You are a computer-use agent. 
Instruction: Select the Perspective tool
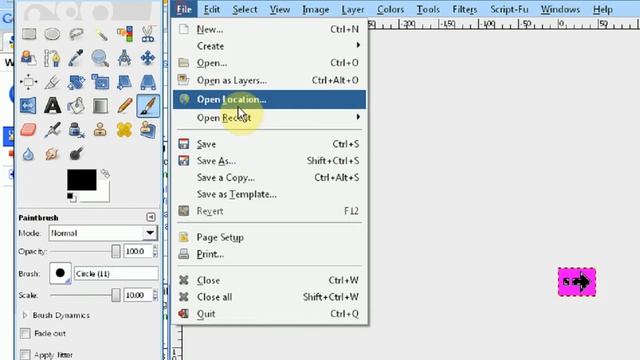pos(148,82)
